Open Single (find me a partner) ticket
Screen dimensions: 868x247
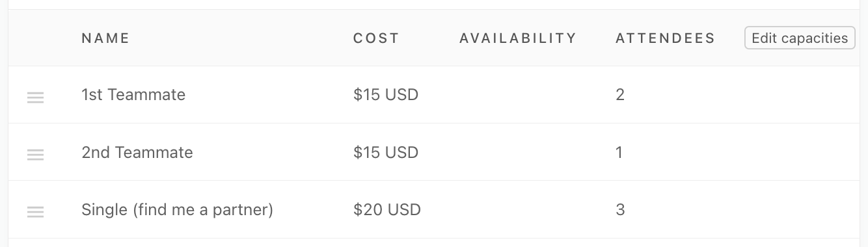coord(177,210)
